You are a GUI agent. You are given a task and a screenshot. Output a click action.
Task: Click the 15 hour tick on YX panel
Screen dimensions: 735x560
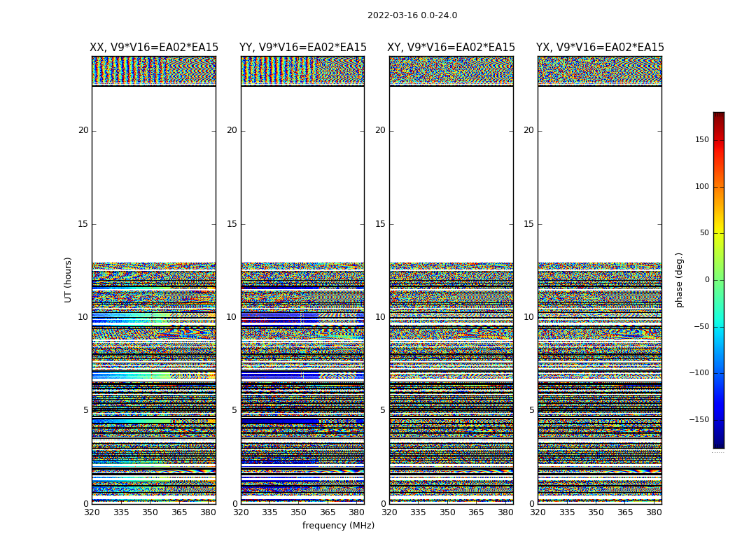coord(528,224)
